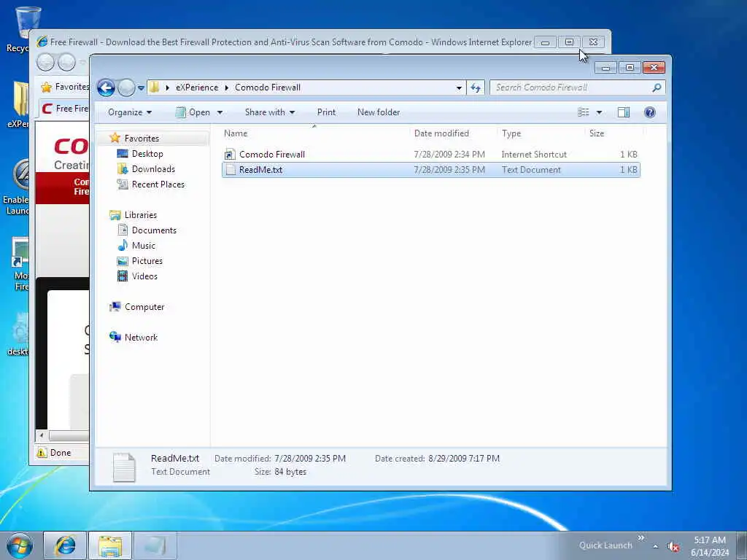
Task: Minimize the Explorer window
Action: (x=605, y=68)
